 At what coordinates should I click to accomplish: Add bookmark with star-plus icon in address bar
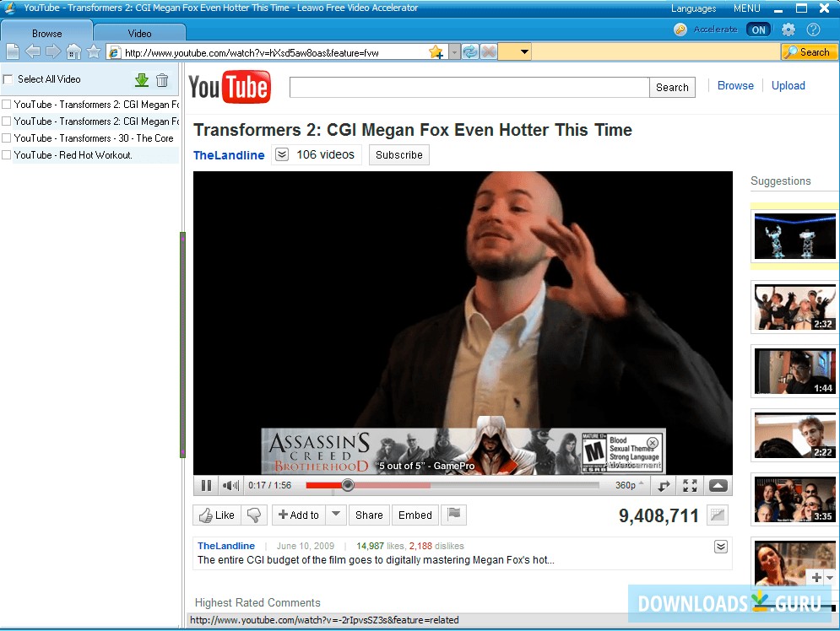[436, 52]
